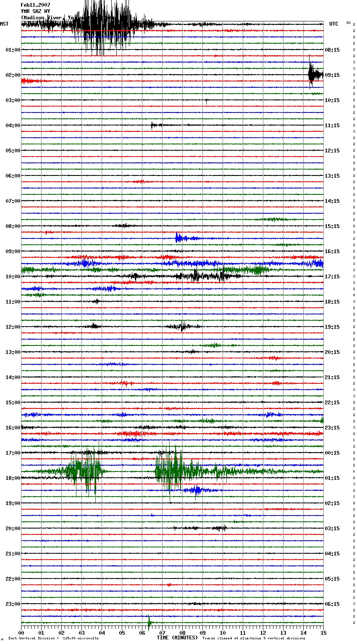Select the 07:00 MST time label
The height and width of the screenshot is (644, 357).
pyautogui.click(x=13, y=201)
